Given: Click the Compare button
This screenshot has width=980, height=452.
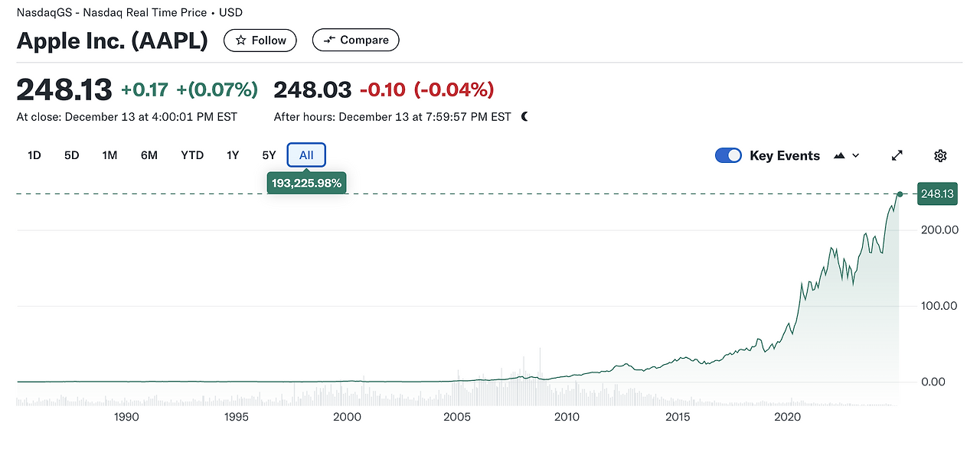Looking at the screenshot, I should (x=356, y=41).
